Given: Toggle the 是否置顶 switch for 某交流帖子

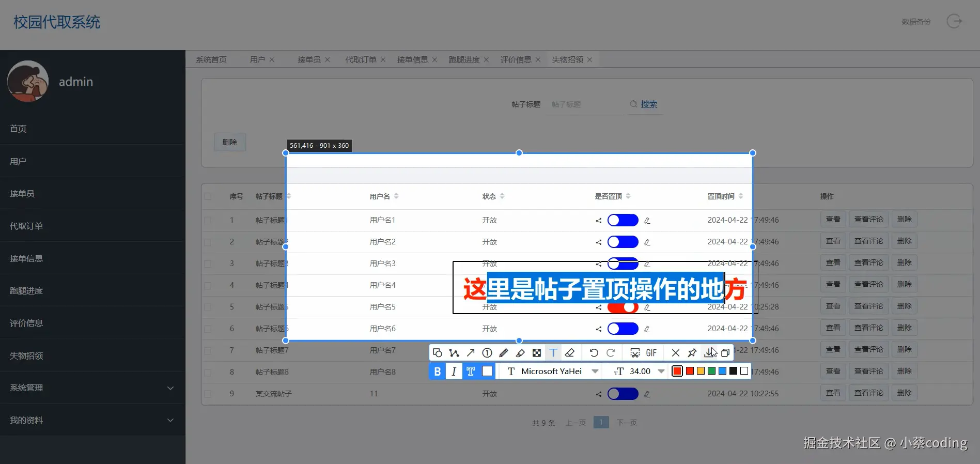Looking at the screenshot, I should (x=623, y=394).
